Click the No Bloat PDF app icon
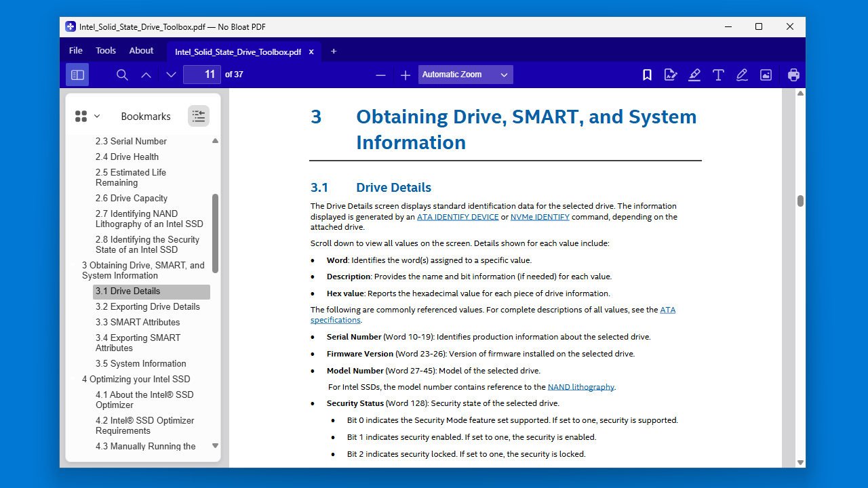Image resolution: width=868 pixels, height=488 pixels. (x=71, y=26)
